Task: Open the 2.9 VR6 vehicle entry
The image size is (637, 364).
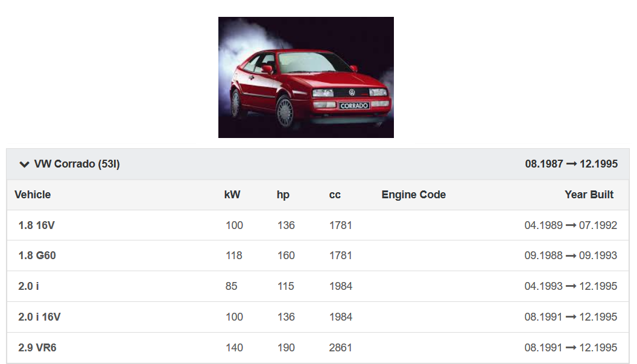Action: click(37, 348)
